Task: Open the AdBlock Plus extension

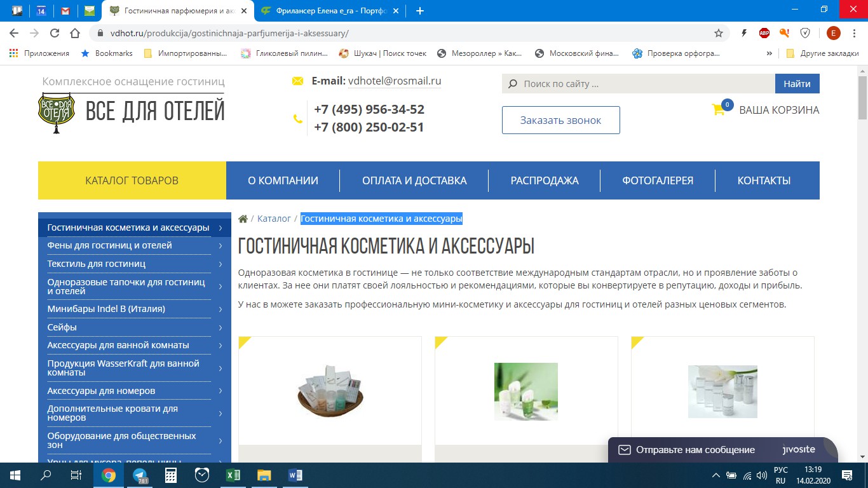Action: click(x=765, y=33)
